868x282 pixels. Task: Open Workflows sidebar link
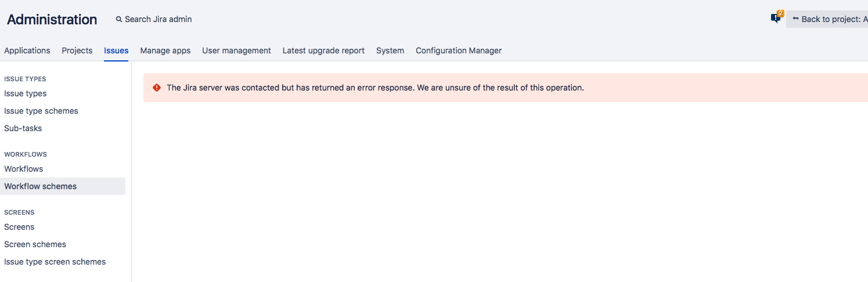(24, 169)
